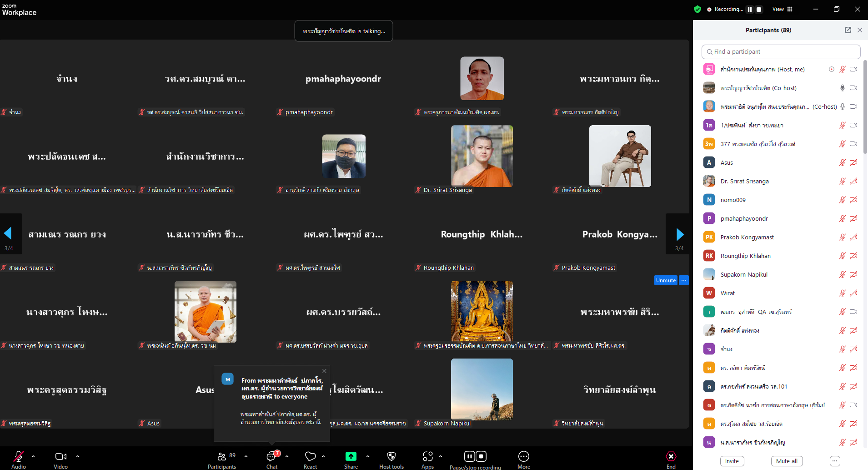Click the Invite button

[732, 461]
